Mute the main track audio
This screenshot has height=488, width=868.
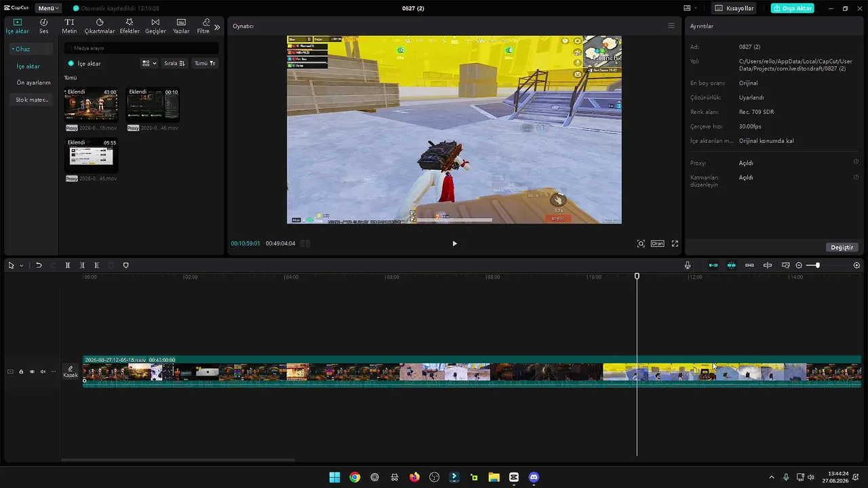(43, 371)
